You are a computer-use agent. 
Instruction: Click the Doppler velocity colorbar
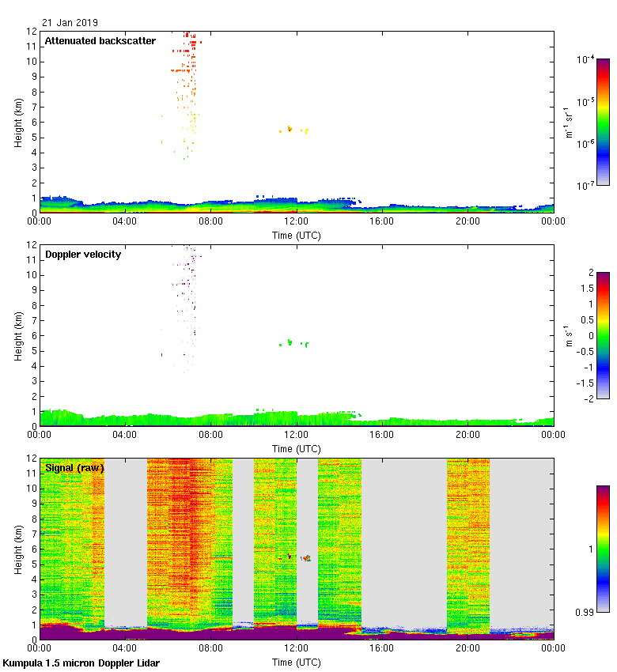pos(603,335)
